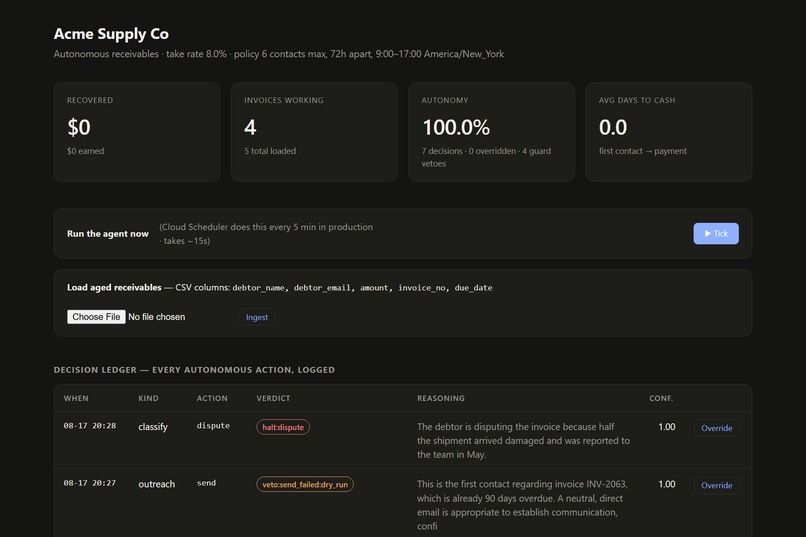Select the veto:send_failed:dry_run verdict badge

[305, 484]
